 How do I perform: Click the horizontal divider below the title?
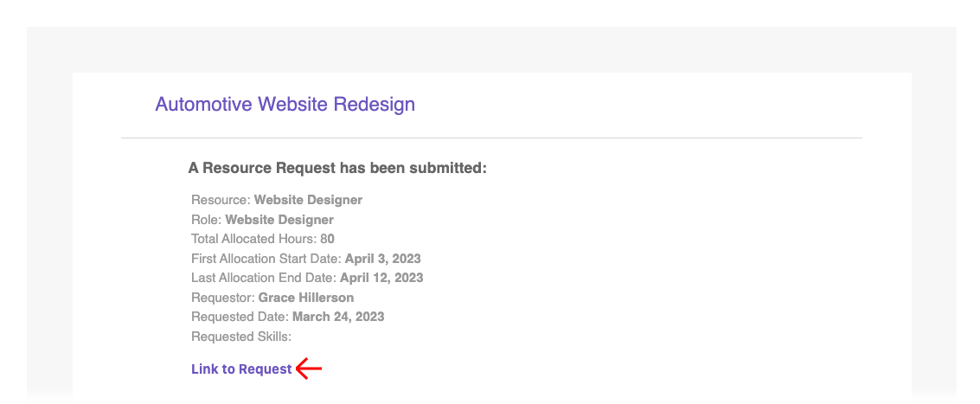(491, 138)
